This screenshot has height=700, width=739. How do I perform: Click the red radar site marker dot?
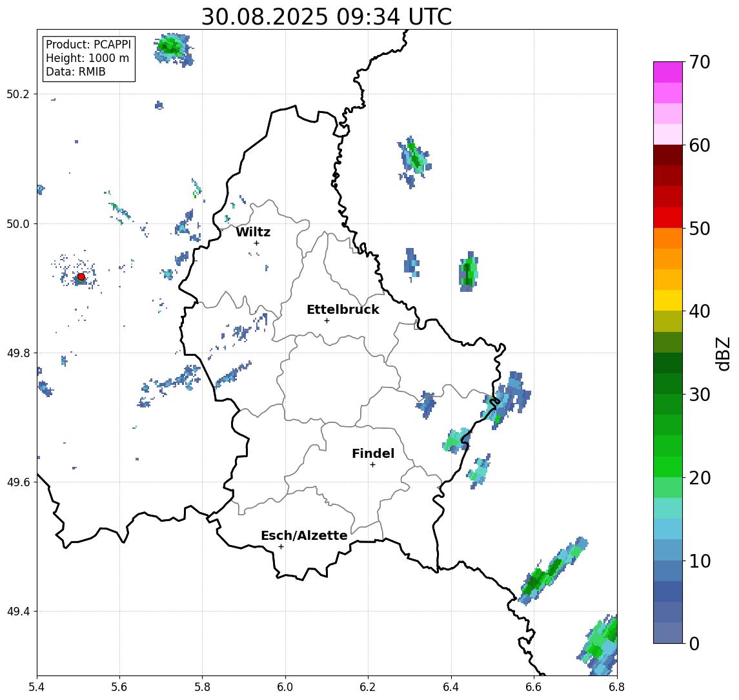tap(81, 277)
